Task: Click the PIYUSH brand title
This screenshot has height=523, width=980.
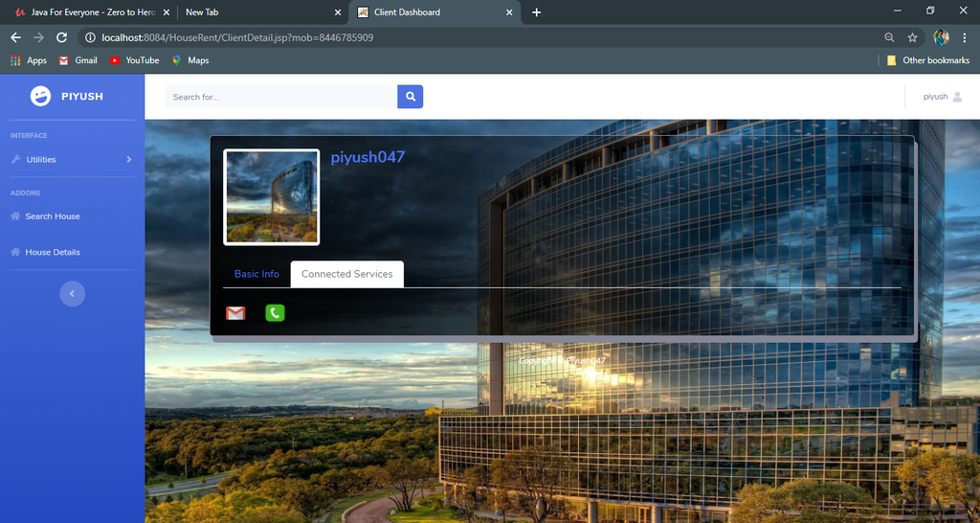Action: tap(82, 97)
